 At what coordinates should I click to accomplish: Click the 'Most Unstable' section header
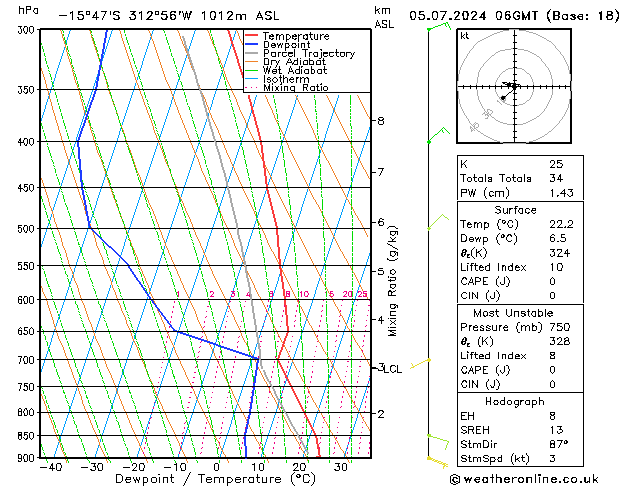point(513,313)
